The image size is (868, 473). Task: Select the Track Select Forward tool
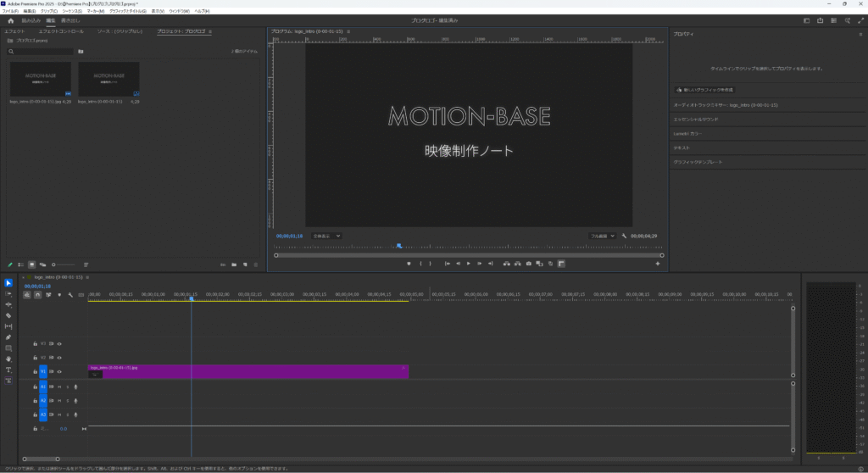8,293
